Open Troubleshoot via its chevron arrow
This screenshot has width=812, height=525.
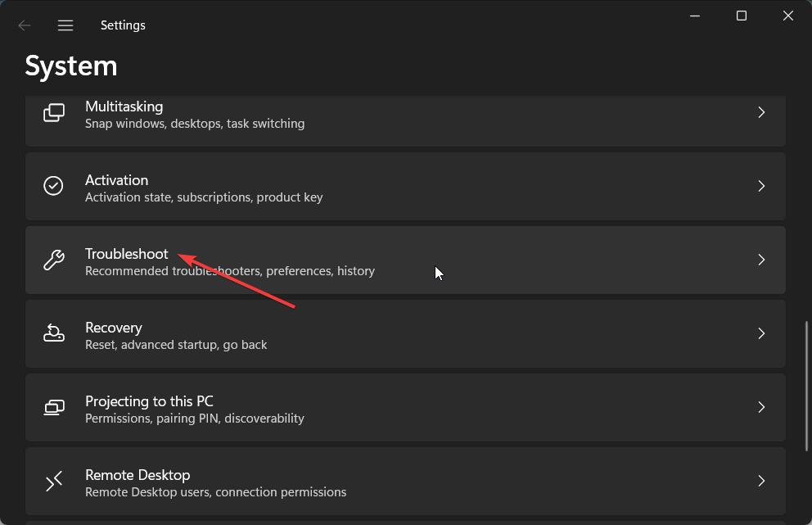click(761, 260)
